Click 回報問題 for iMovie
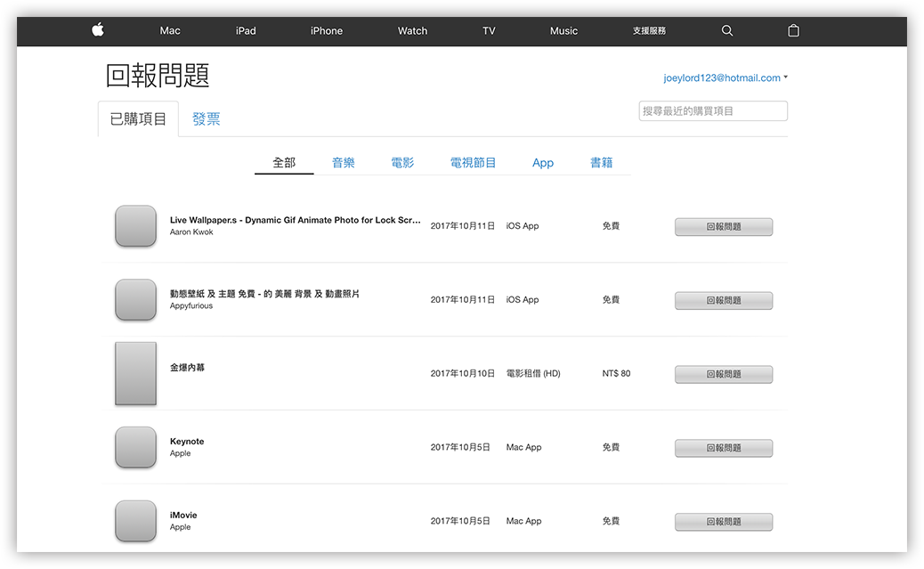The height and width of the screenshot is (569, 924). pos(724,522)
